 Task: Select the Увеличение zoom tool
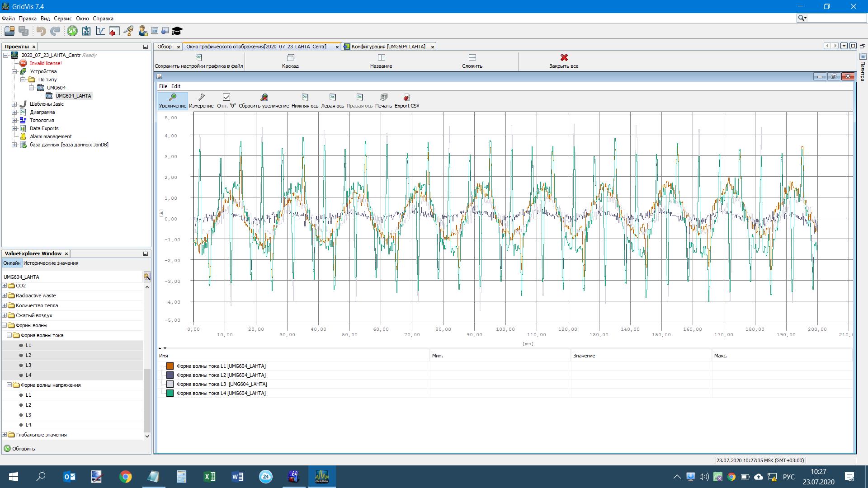tap(172, 100)
